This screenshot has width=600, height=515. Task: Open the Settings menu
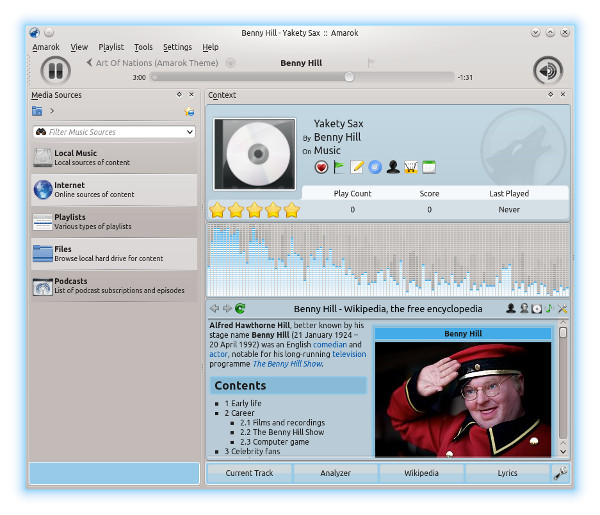click(x=178, y=47)
